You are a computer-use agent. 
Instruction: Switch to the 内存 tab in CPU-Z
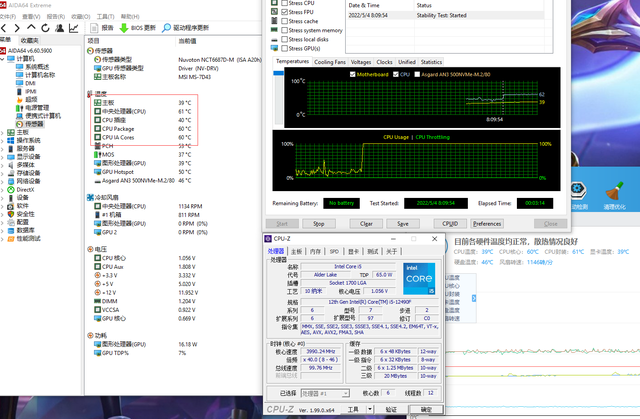pos(315,251)
